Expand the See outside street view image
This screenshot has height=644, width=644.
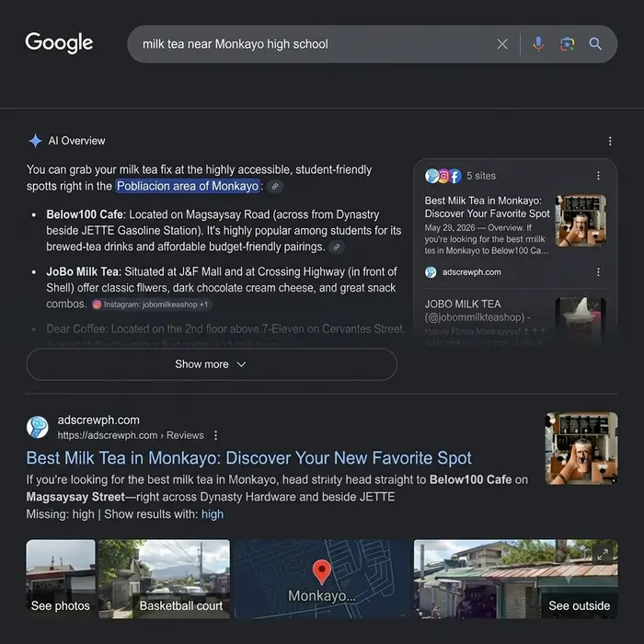tap(603, 555)
